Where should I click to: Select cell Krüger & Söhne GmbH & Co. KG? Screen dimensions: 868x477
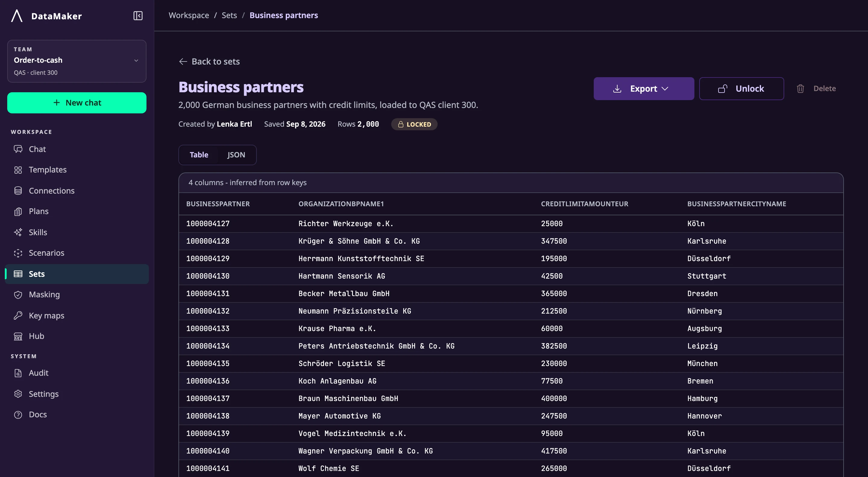[359, 241]
